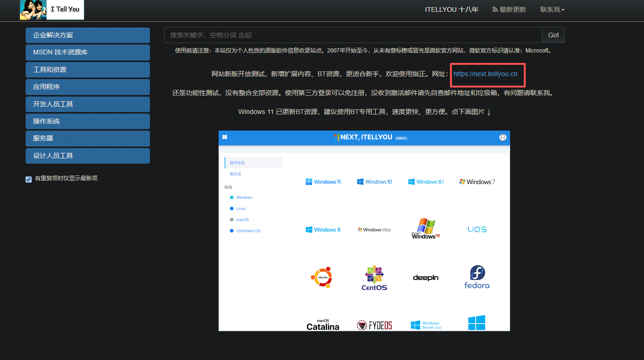Screen dimensions: 644x360
Task: Click the UOS logo
Action: click(476, 229)
